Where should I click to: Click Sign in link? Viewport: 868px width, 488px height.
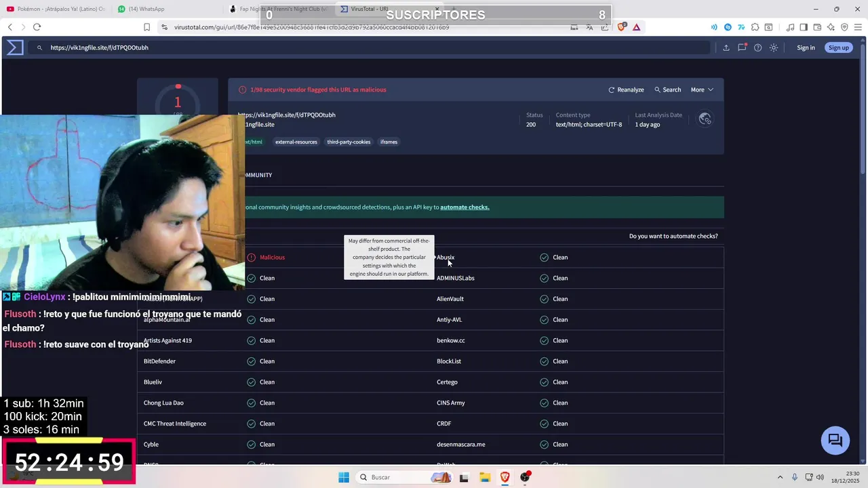[x=806, y=47]
